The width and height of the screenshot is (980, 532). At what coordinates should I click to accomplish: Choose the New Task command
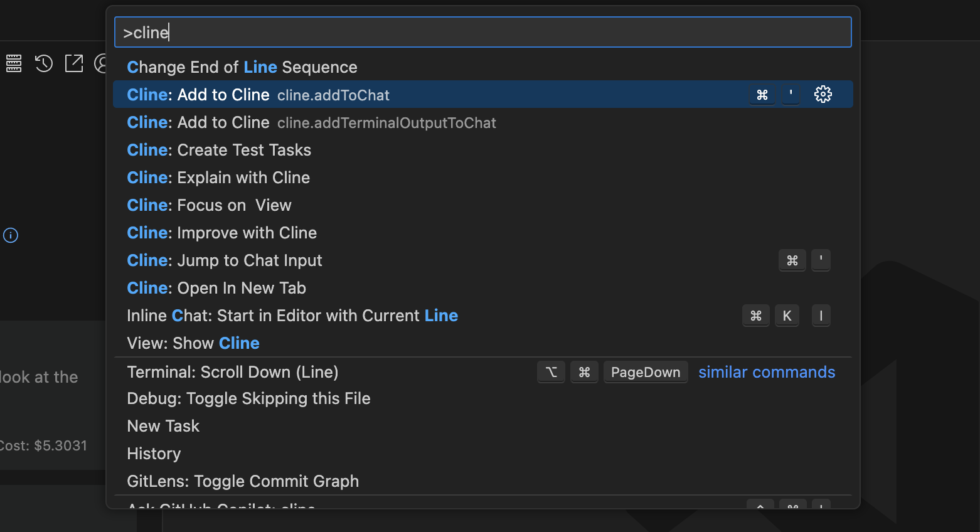pos(482,426)
